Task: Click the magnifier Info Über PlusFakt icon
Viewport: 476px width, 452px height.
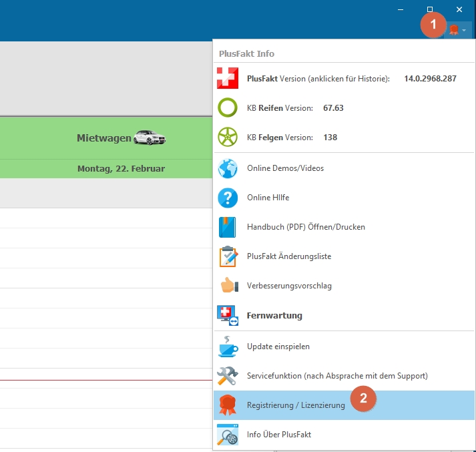Action: click(x=228, y=435)
